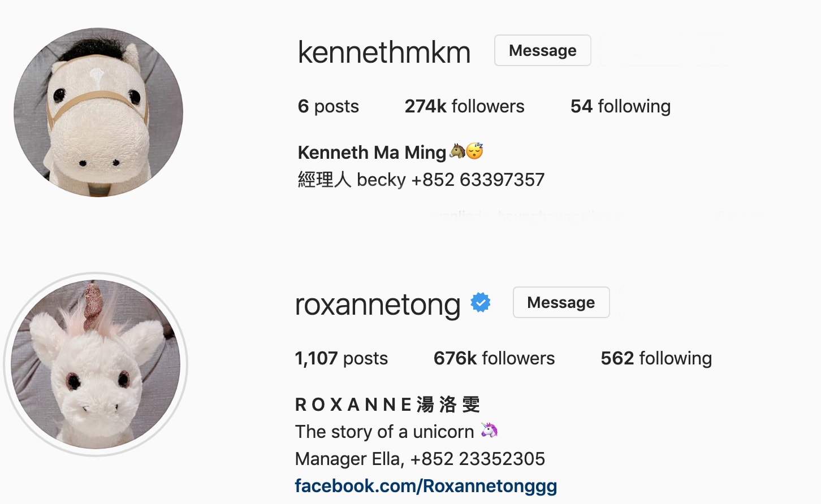Click the blue verified badge beside roxannetong
Image resolution: width=821 pixels, height=504 pixels.
point(480,303)
